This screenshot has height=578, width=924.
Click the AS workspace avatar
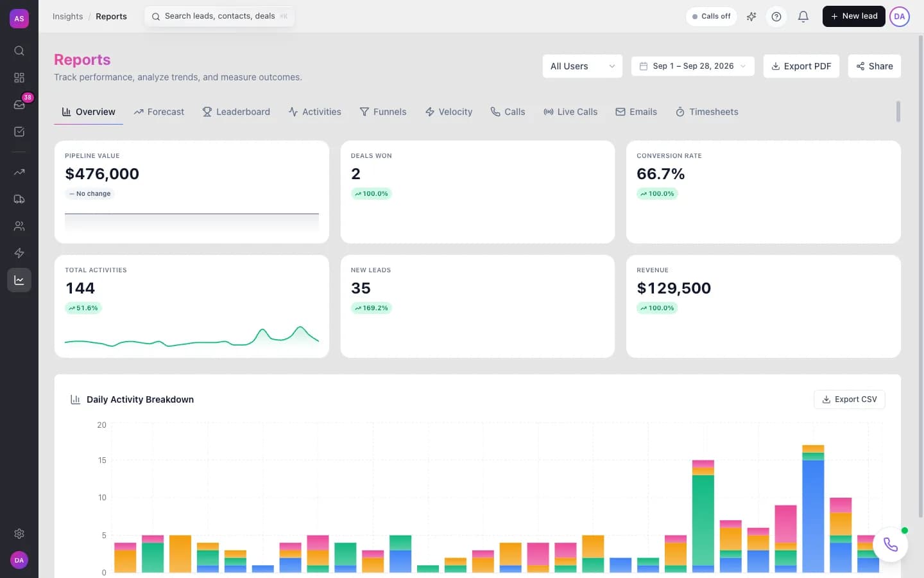[19, 19]
